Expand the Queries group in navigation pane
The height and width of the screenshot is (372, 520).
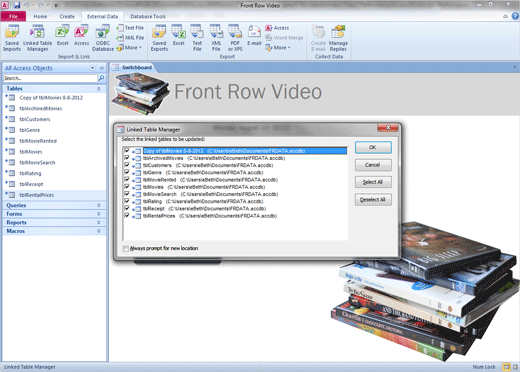(54, 205)
